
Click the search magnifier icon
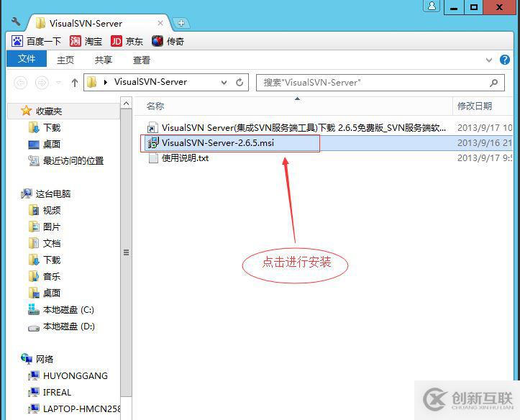tap(494, 83)
